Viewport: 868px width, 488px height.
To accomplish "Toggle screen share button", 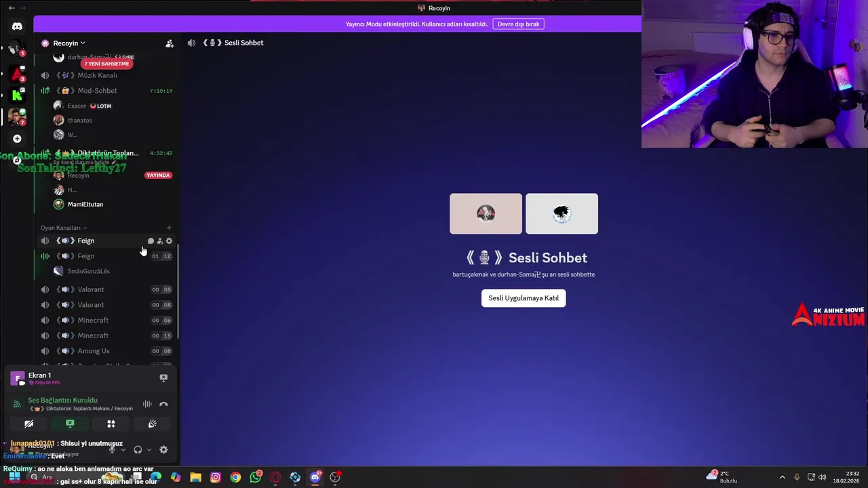I will (70, 424).
